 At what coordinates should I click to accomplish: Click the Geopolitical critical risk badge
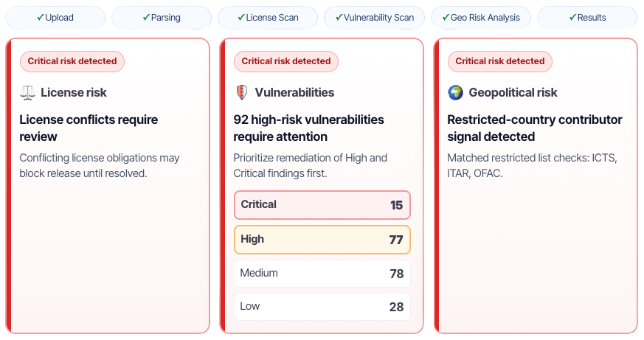500,61
